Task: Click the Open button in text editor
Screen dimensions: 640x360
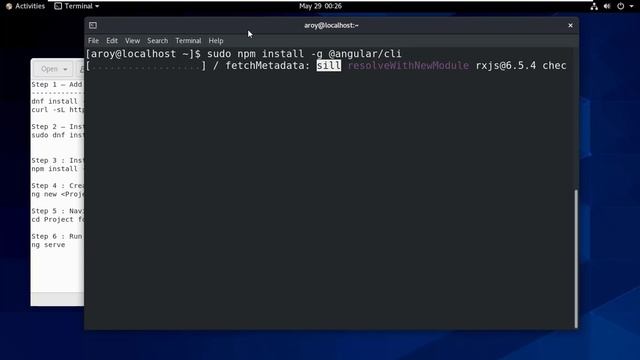Action: 49,69
